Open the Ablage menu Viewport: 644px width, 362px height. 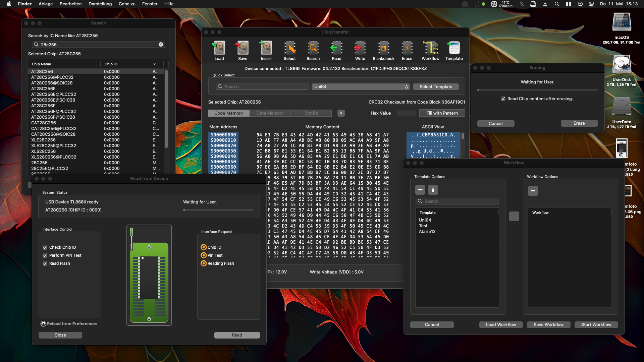click(x=46, y=4)
